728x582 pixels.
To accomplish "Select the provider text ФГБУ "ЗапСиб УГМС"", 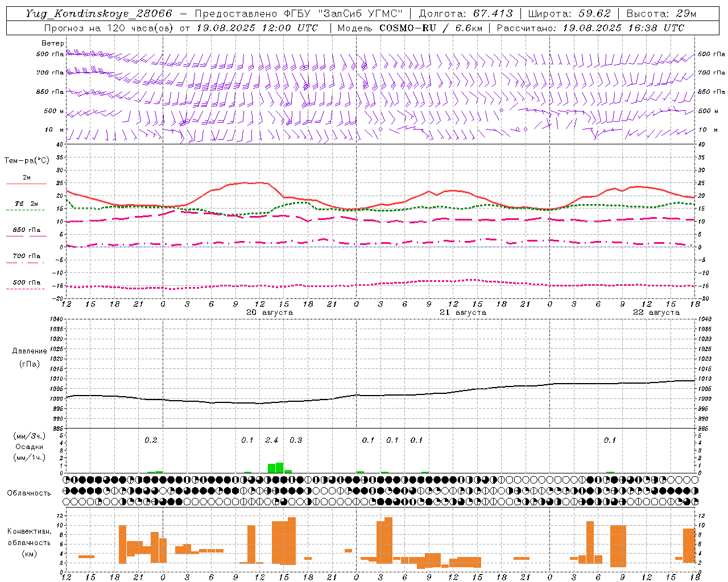I will click(344, 14).
